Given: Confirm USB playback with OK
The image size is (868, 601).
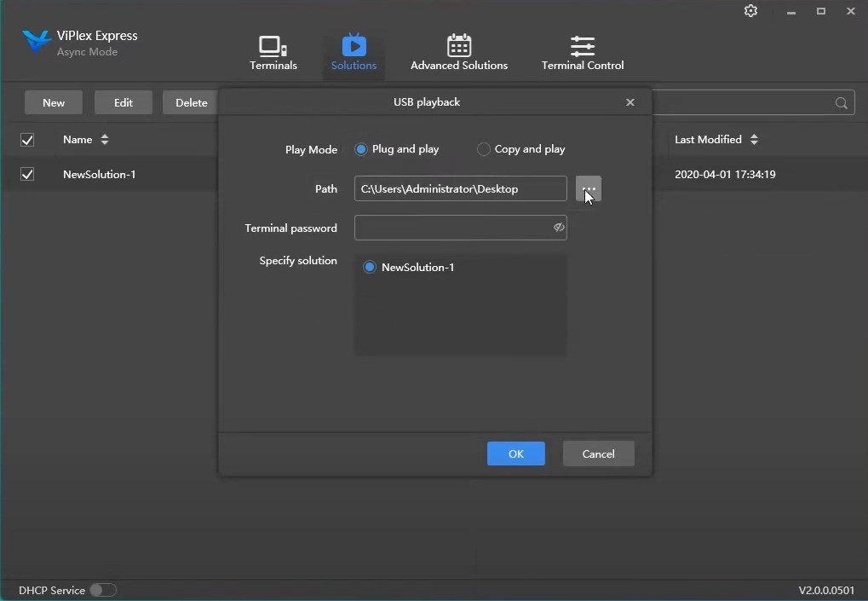Looking at the screenshot, I should click(x=515, y=454).
